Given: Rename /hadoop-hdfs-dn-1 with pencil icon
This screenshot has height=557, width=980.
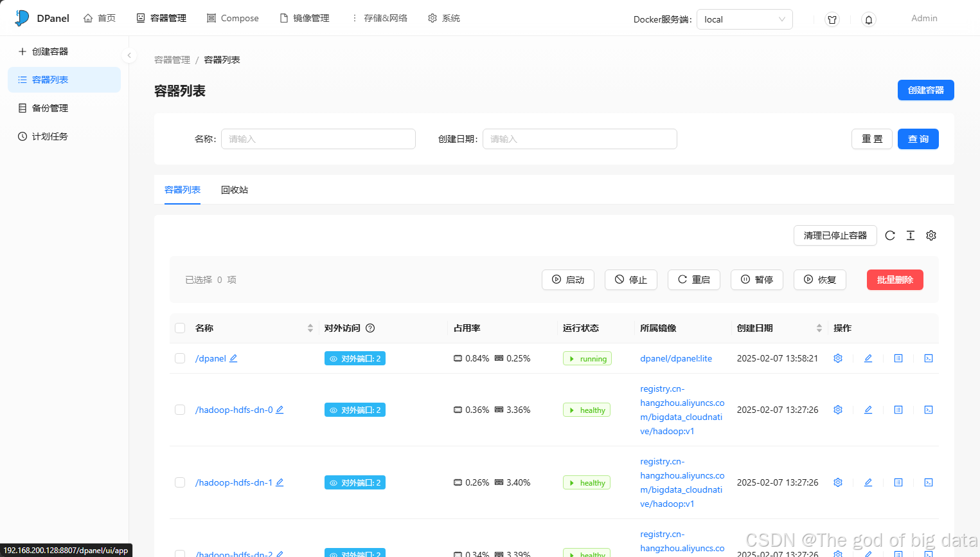Looking at the screenshot, I should (280, 482).
